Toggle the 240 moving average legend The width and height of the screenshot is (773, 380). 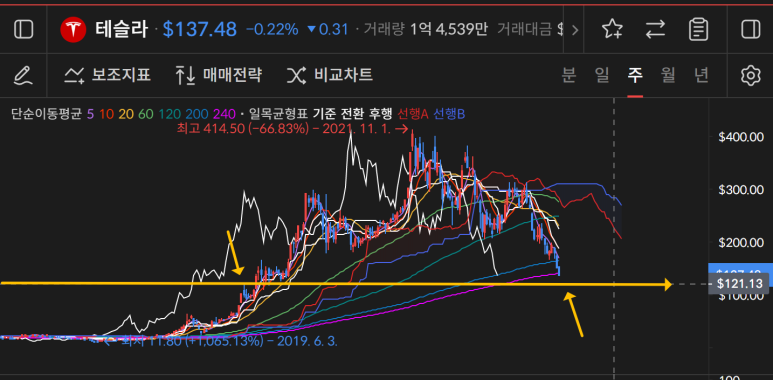pos(224,114)
